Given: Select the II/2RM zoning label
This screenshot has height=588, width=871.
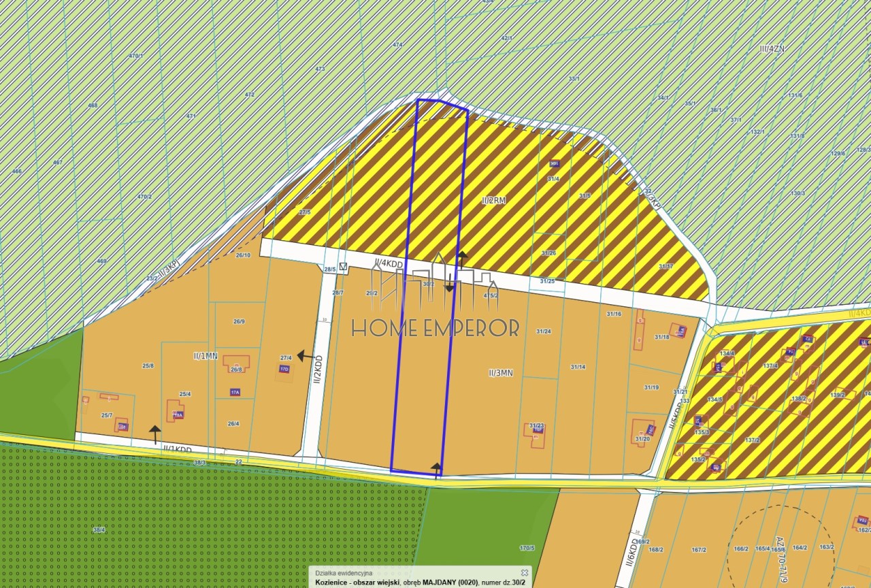Looking at the screenshot, I should pyautogui.click(x=493, y=201).
